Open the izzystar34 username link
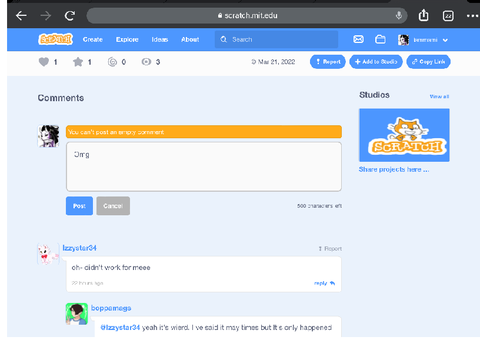This screenshot has height=360, width=480. pos(79,248)
